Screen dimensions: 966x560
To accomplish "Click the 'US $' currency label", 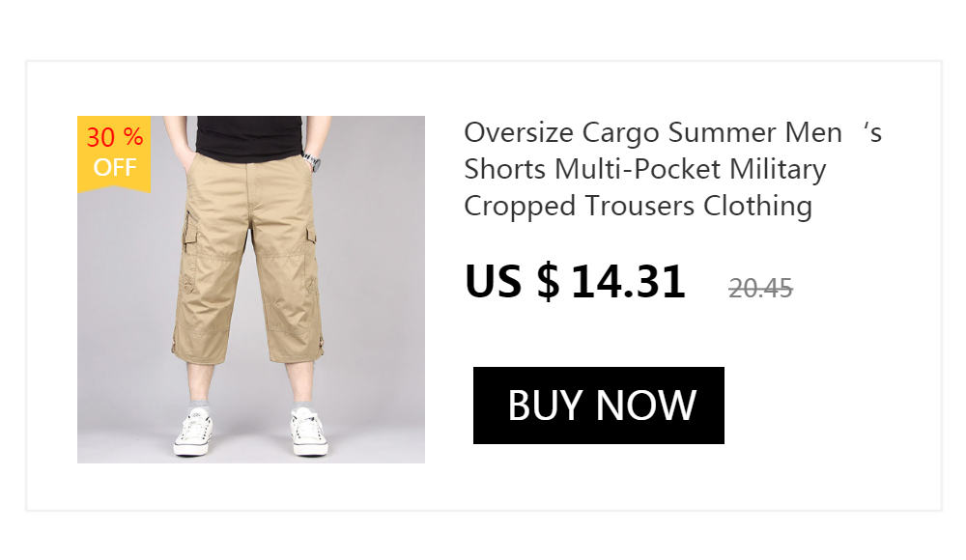I will coord(512,282).
